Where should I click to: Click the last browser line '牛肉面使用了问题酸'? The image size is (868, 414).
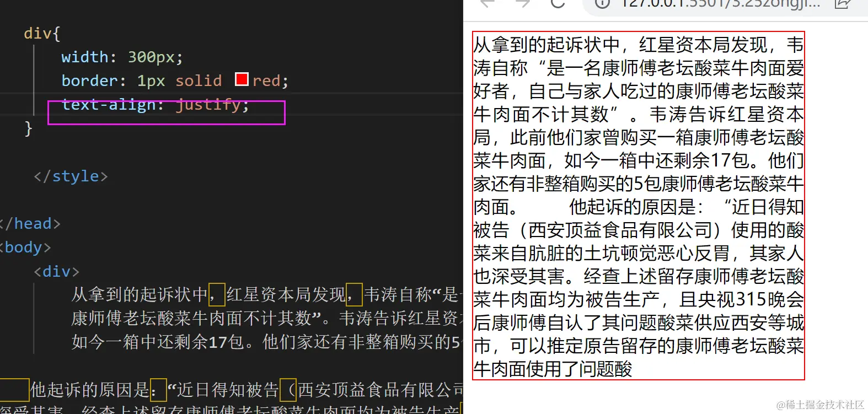tap(553, 369)
